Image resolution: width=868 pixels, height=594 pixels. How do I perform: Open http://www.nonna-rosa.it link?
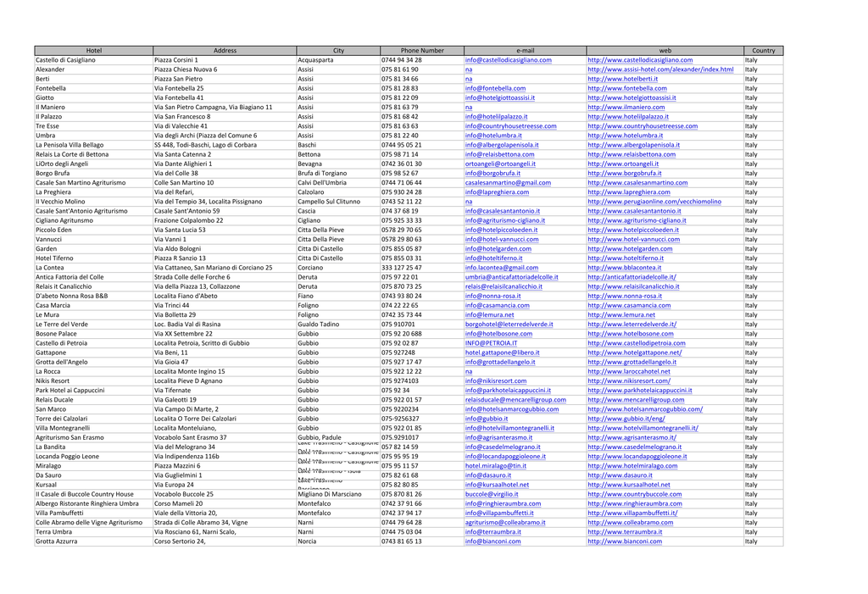pyautogui.click(x=625, y=296)
